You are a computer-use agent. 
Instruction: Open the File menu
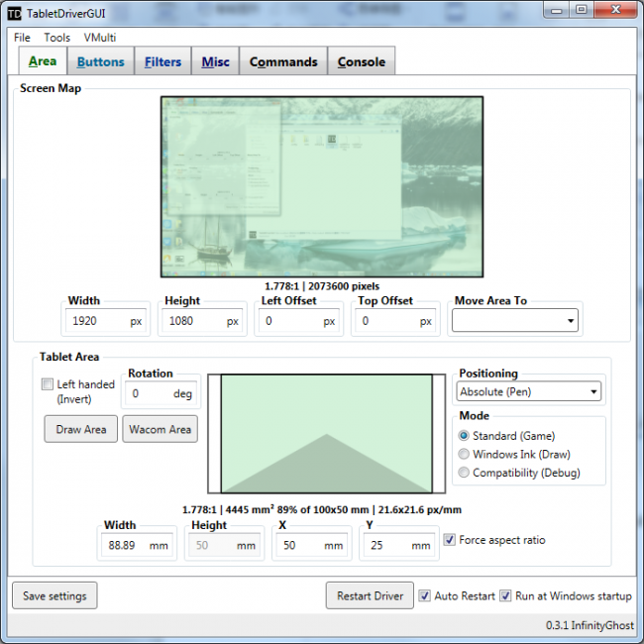pyautogui.click(x=22, y=38)
